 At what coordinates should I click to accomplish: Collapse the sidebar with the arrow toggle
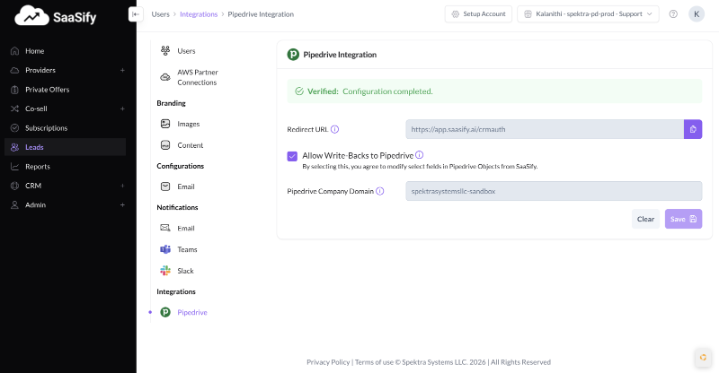135,14
